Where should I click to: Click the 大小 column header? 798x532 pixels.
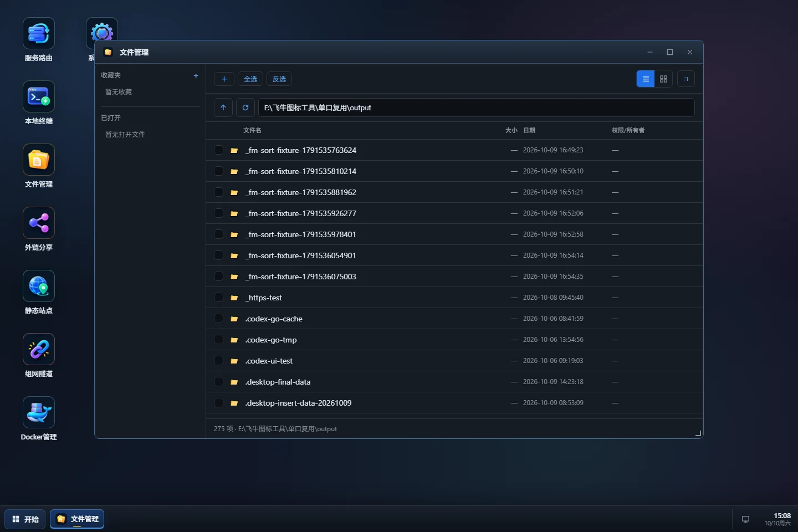(x=511, y=130)
